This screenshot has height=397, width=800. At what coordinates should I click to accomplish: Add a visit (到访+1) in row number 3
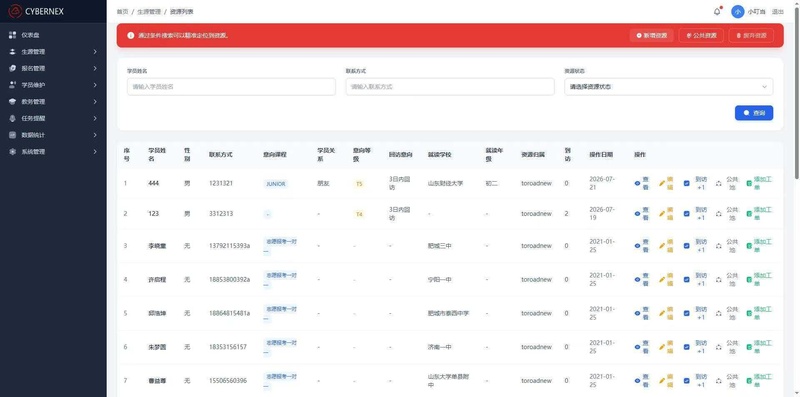pos(695,246)
